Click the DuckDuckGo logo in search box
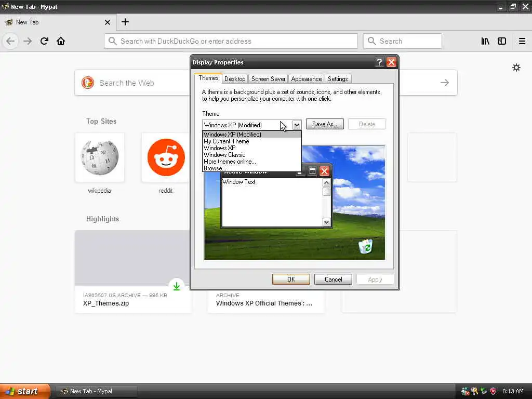 tap(87, 83)
